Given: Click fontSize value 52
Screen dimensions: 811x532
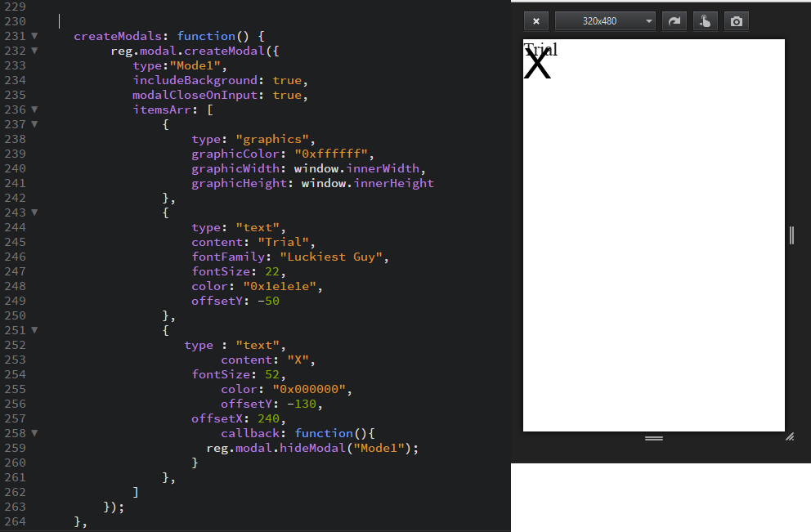Looking at the screenshot, I should (272, 374).
